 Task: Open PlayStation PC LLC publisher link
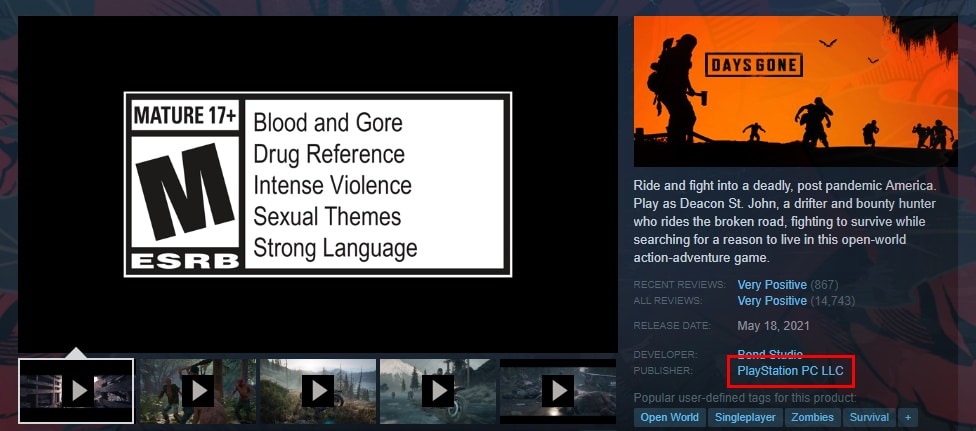click(x=790, y=371)
